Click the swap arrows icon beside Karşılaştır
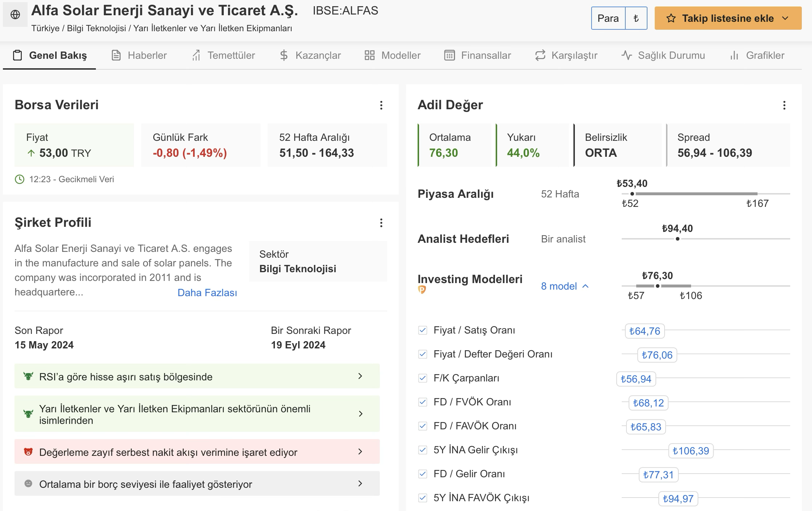Viewport: 812px width, 511px height. pos(540,55)
